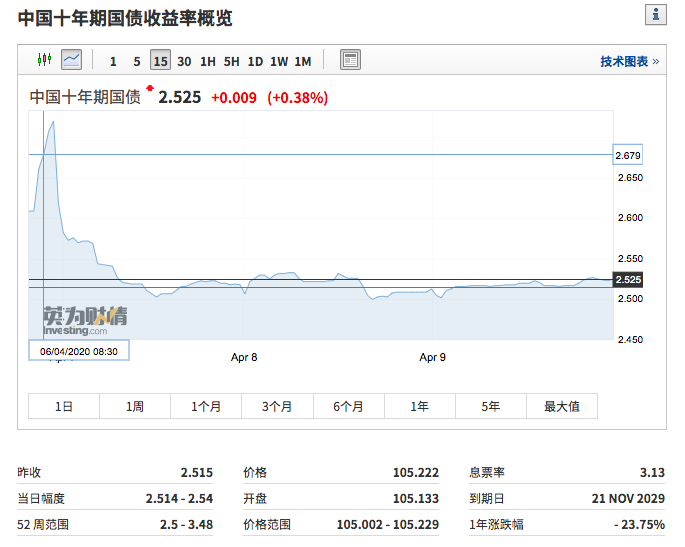685x547 pixels.
Task: Open the news panel icon in chart toolbar
Action: [350, 60]
